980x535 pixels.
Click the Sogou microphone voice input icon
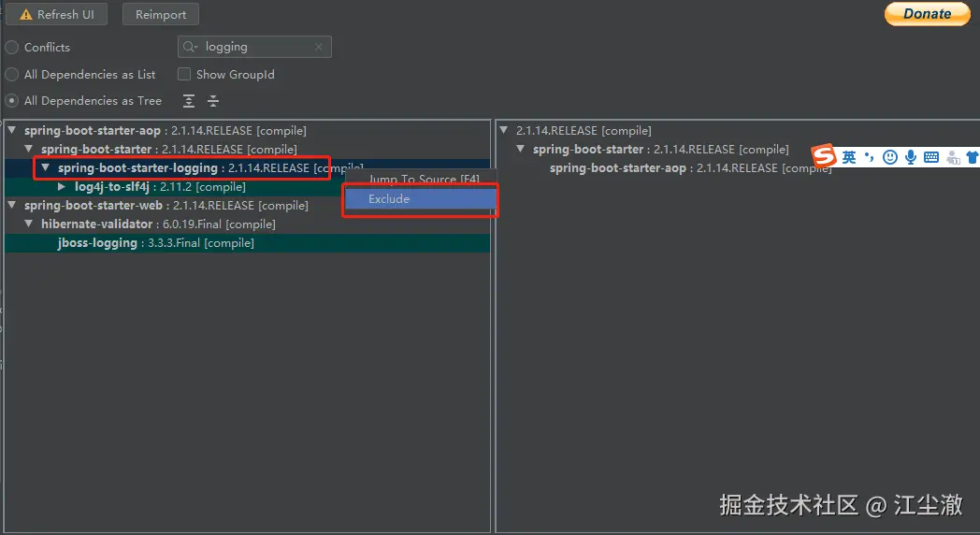click(911, 157)
